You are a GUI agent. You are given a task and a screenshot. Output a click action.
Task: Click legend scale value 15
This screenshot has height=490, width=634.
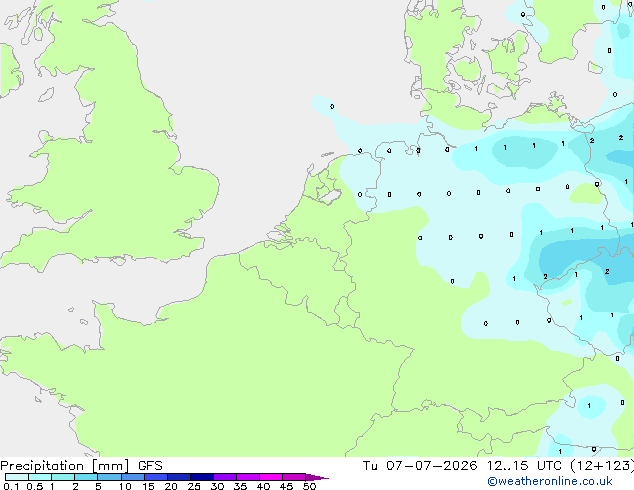tap(148, 486)
